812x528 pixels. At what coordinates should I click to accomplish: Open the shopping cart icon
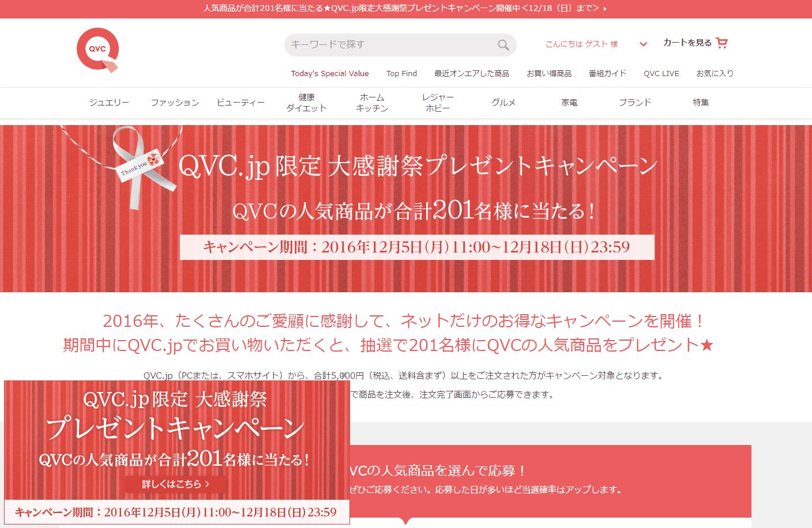point(721,43)
